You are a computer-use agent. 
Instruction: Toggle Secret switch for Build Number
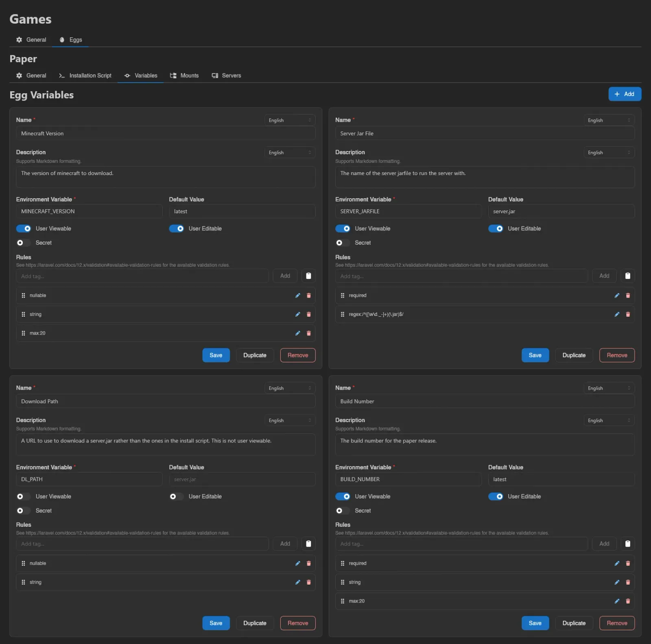[x=343, y=510]
